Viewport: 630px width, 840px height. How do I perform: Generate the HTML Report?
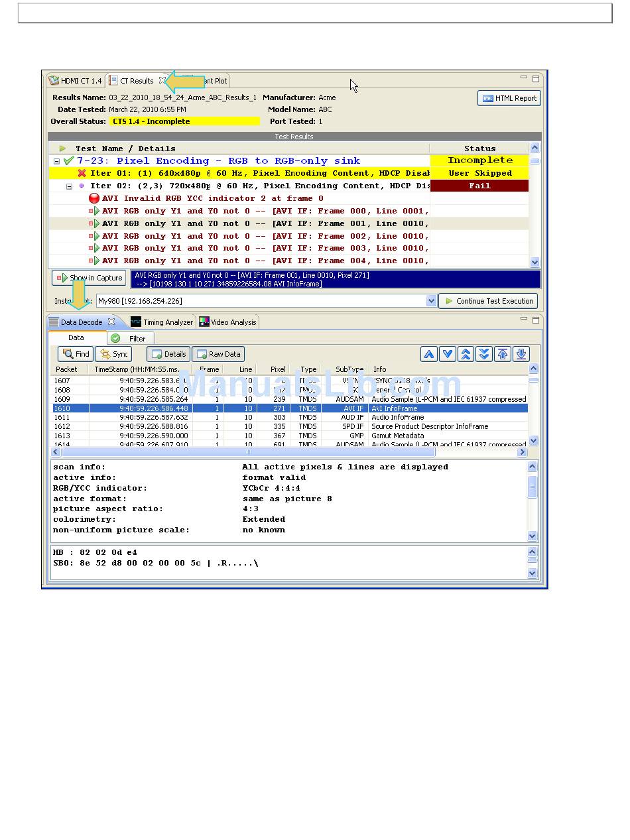click(509, 98)
